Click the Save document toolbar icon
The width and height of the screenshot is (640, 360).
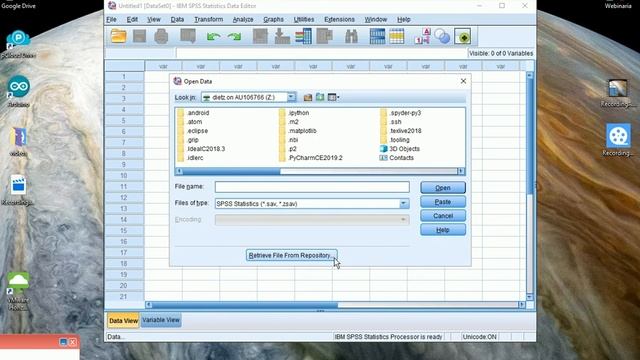click(x=140, y=36)
